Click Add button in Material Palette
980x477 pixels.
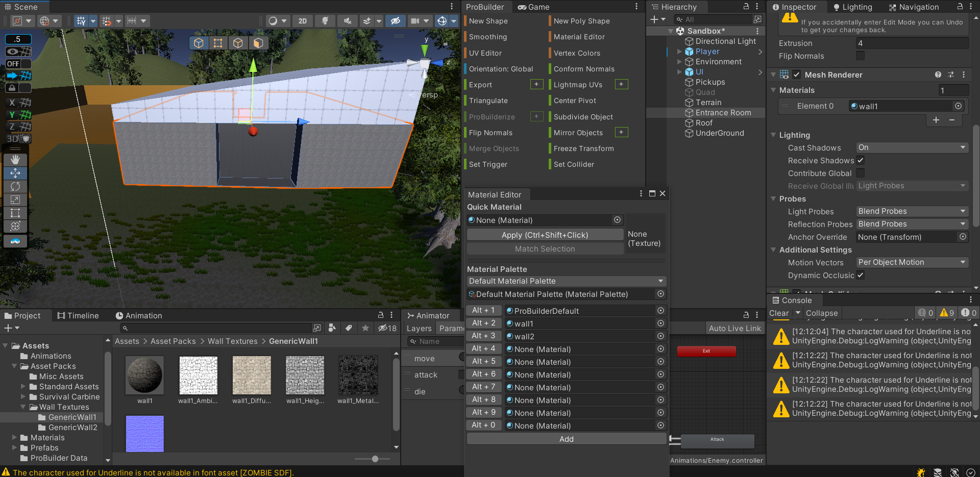pyautogui.click(x=566, y=439)
